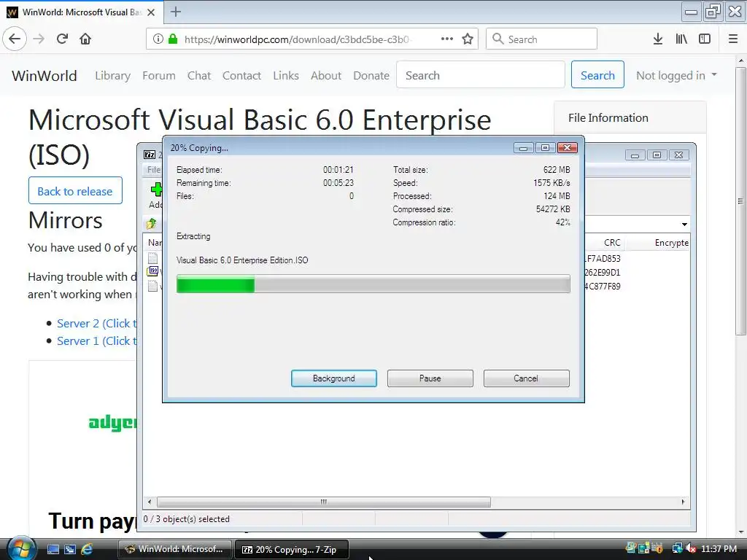This screenshot has width=747, height=560.
Task: Click the 7-Zip horizontal scrollbar thumb
Action: (x=323, y=502)
